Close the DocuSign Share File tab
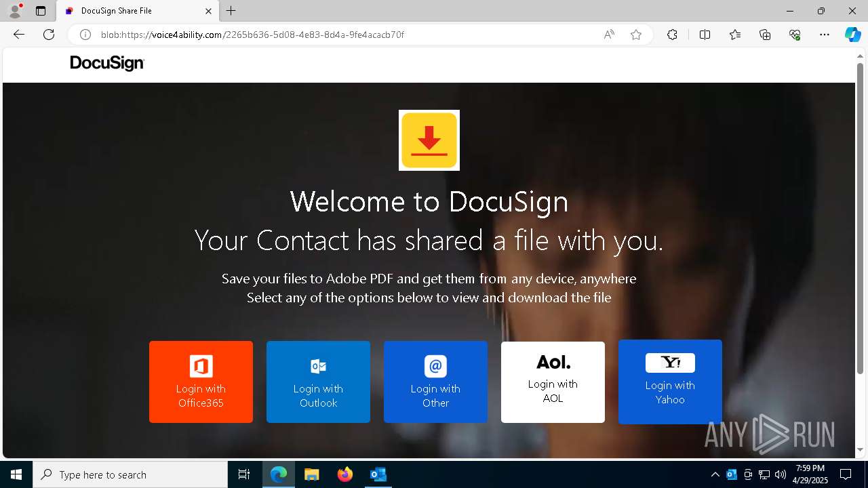Viewport: 868px width, 488px height. pyautogui.click(x=209, y=11)
